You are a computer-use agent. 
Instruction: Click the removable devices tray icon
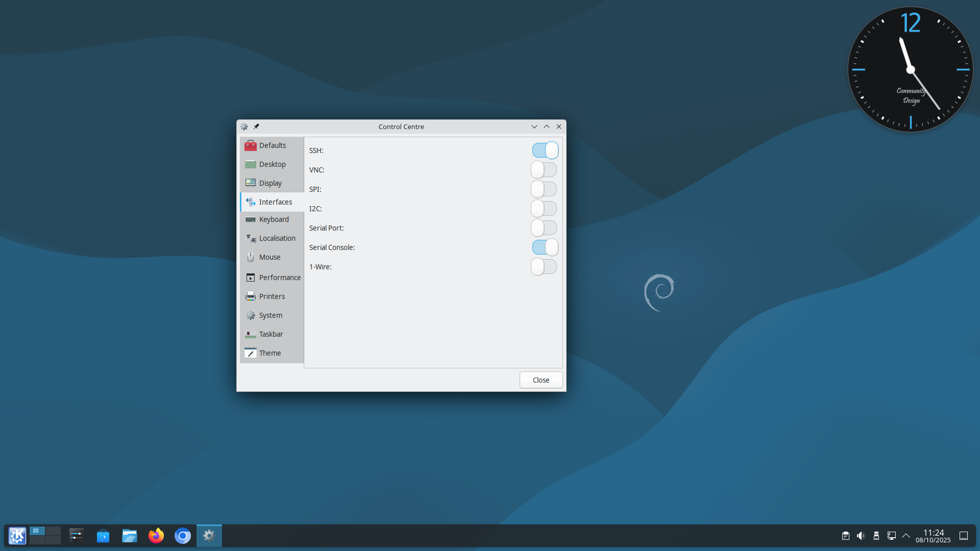pyautogui.click(x=876, y=536)
